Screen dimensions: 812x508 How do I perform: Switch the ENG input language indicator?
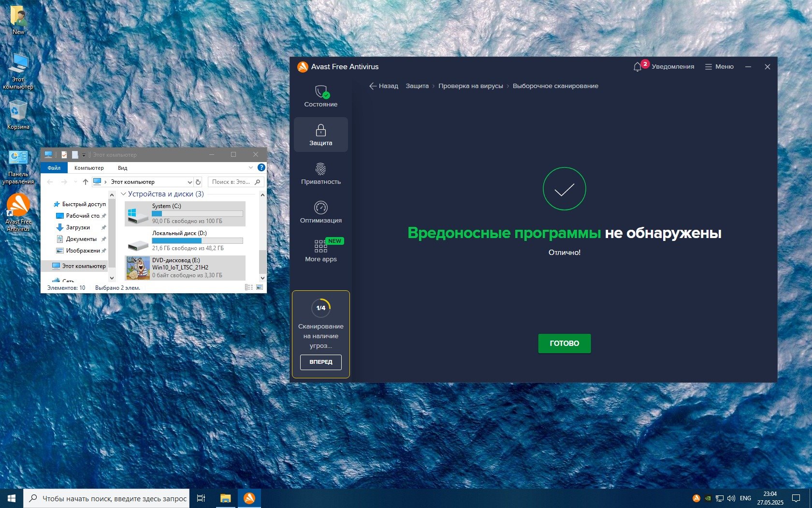745,498
